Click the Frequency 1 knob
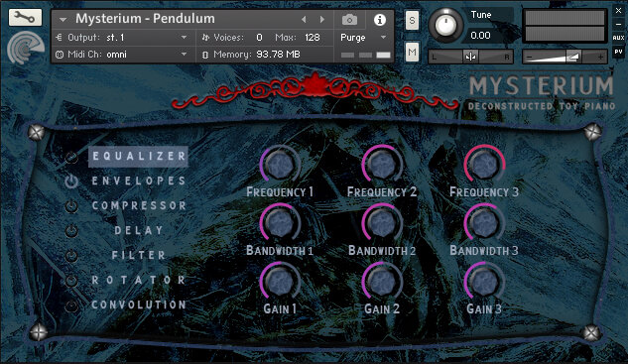This screenshot has height=364, width=628. point(280,165)
